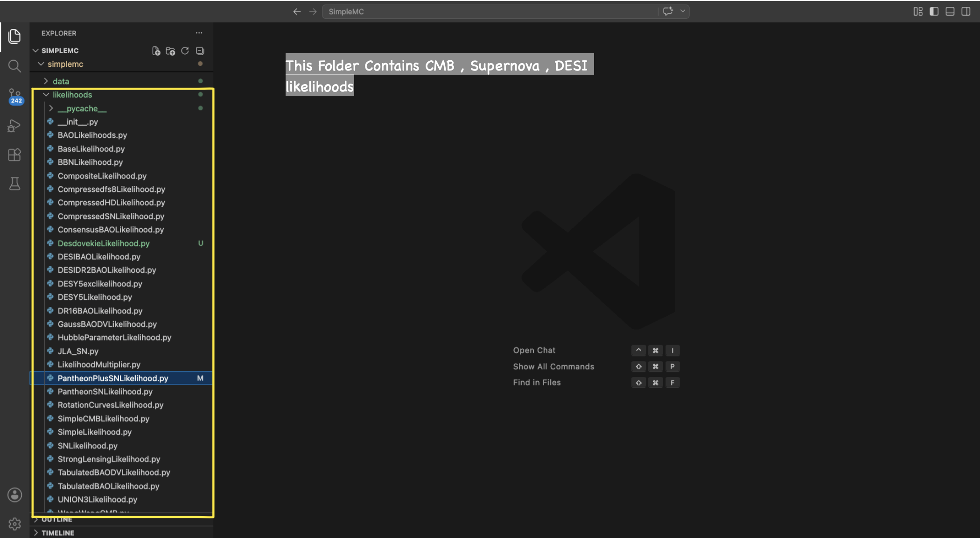The height and width of the screenshot is (538, 980).
Task: Expand the __pycache__ folder
Action: click(x=51, y=108)
